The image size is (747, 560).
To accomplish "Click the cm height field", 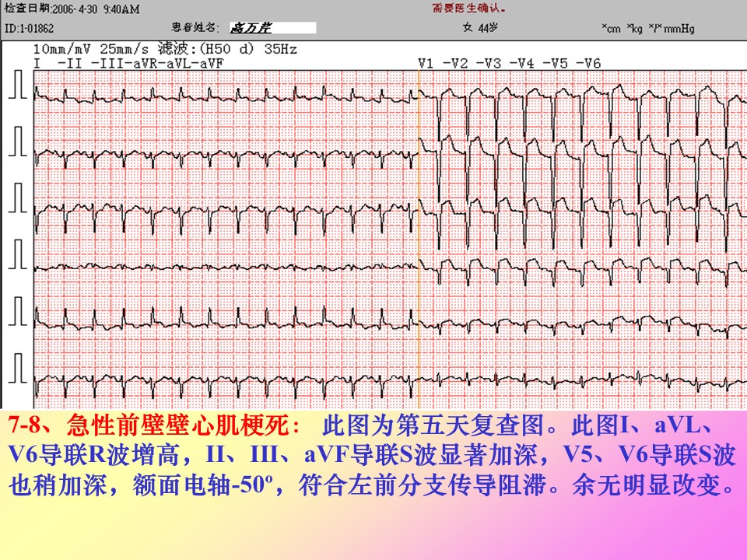I will point(611,29).
